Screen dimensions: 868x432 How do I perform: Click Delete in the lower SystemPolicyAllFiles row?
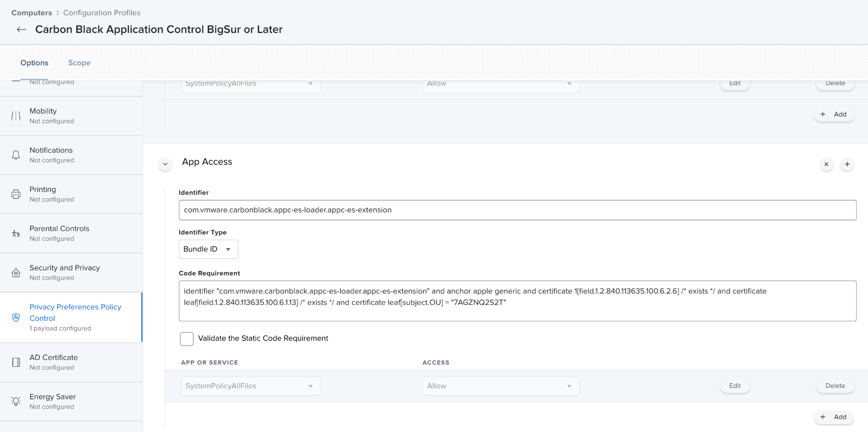[x=835, y=386]
